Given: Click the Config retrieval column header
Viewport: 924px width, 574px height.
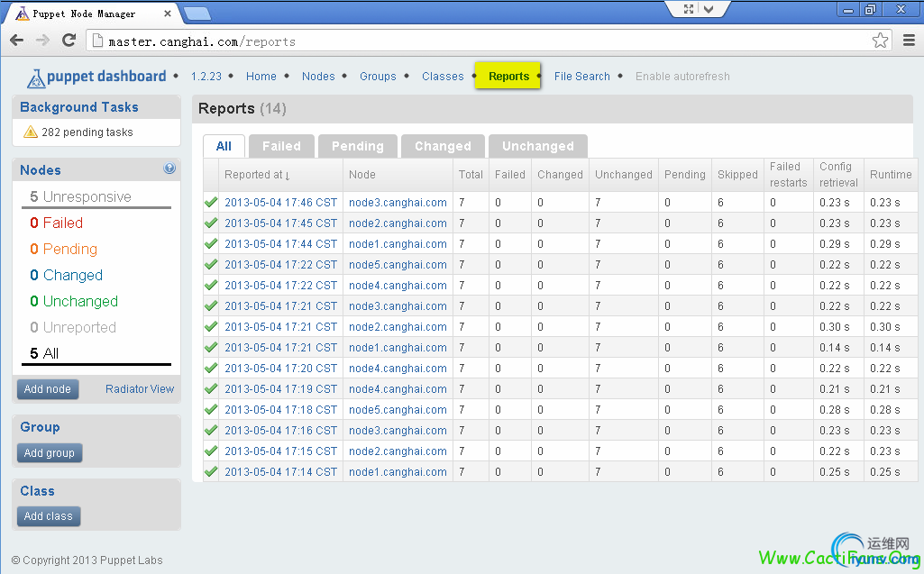Looking at the screenshot, I should coord(838,175).
